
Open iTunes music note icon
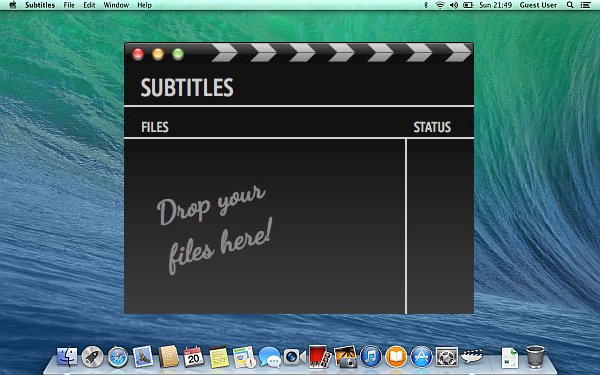370,357
